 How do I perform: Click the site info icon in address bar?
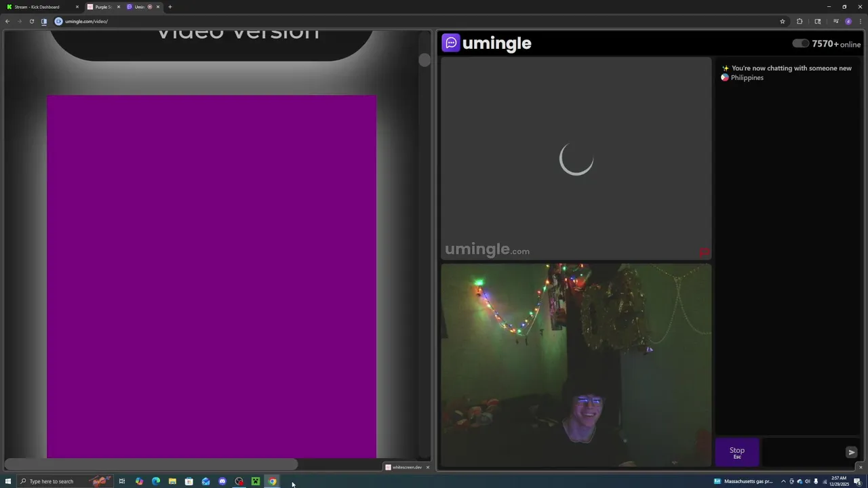(58, 21)
